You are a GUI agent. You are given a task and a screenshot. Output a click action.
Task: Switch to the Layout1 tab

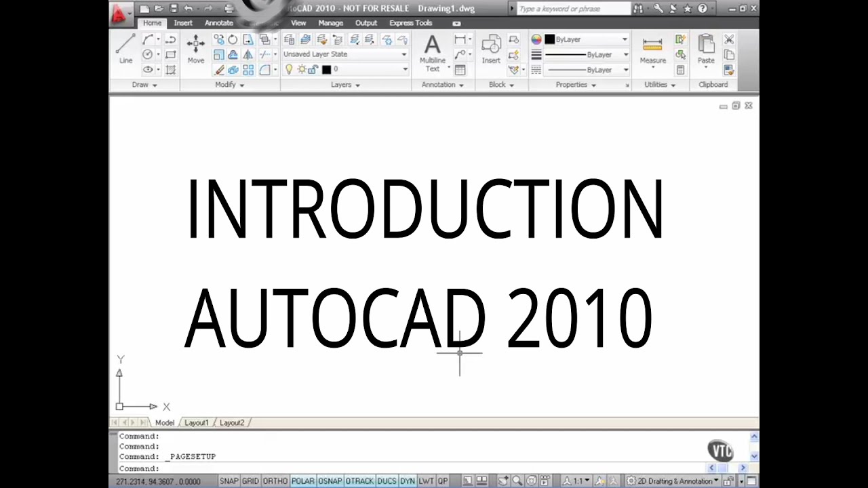click(x=197, y=423)
